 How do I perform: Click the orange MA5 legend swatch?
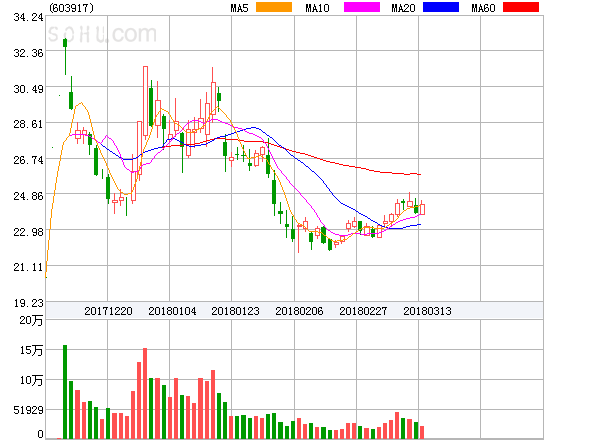[x=274, y=7]
